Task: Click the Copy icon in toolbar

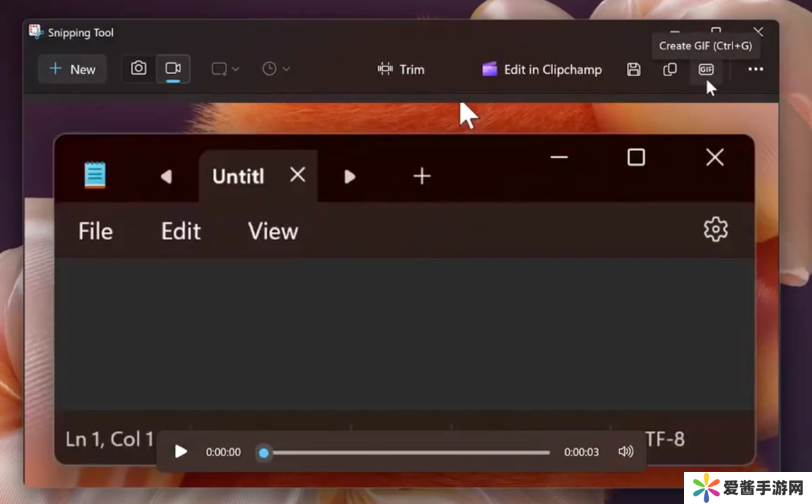Action: (x=670, y=69)
